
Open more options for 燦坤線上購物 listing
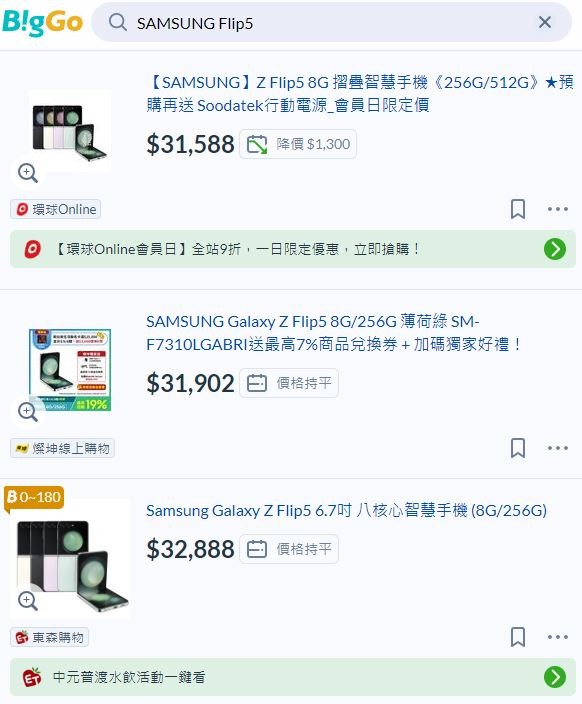coord(558,448)
